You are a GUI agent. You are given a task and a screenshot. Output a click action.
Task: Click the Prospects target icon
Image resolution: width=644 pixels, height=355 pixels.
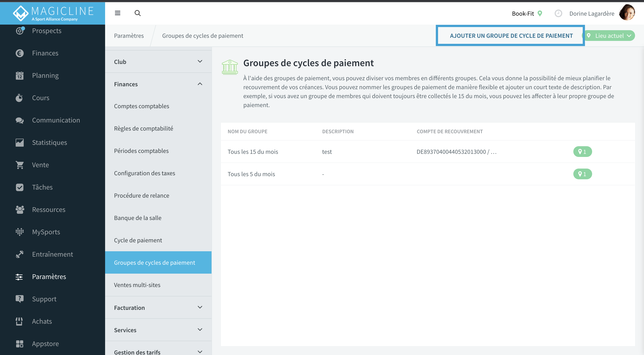[x=20, y=30]
